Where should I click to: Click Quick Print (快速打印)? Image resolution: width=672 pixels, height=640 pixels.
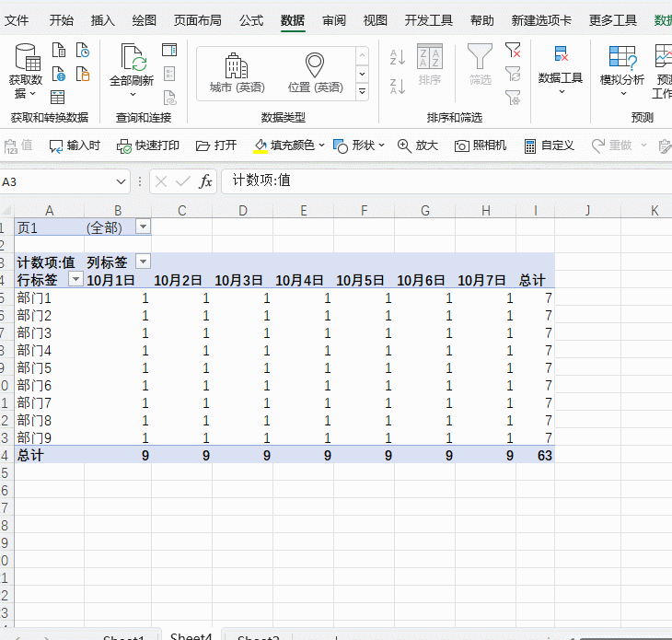click(x=148, y=145)
